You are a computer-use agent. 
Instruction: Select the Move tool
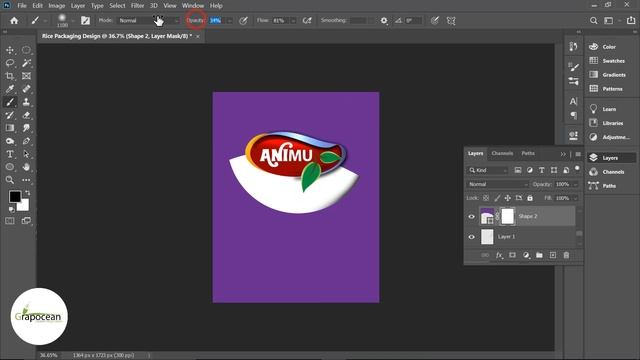(x=10, y=50)
